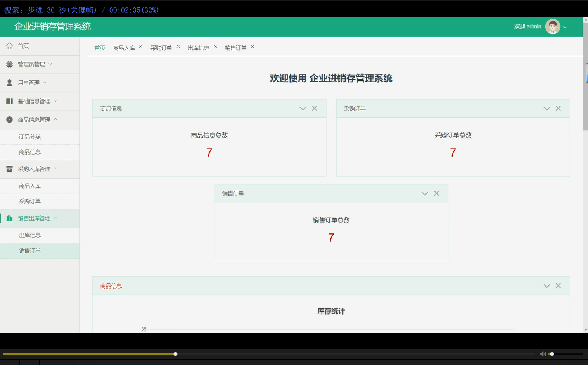Close the bottom 商品信息 library statistics panel

(558, 285)
